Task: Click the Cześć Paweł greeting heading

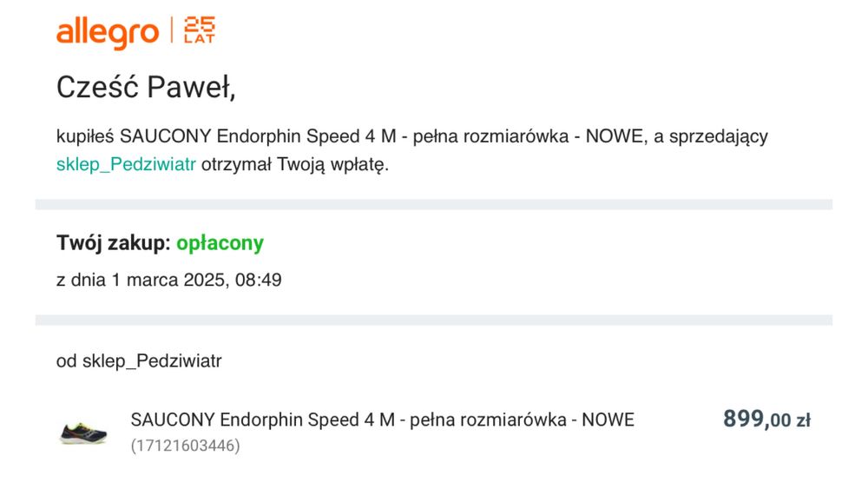Action: point(146,88)
